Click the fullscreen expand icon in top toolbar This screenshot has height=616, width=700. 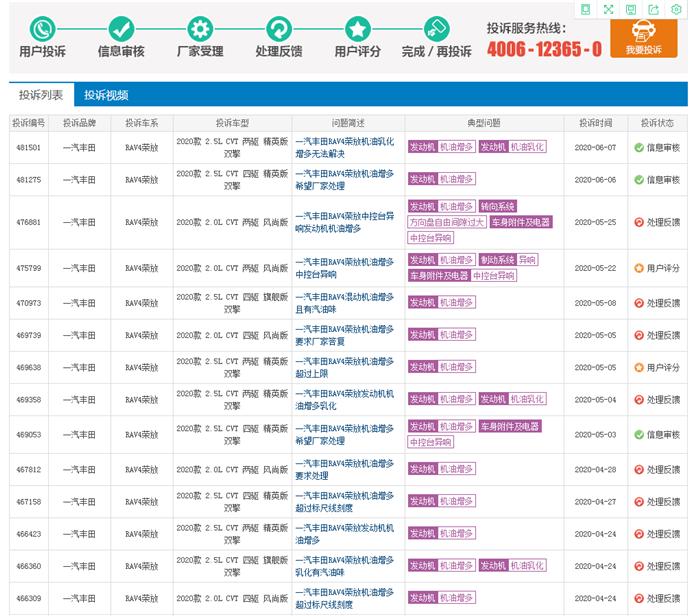pyautogui.click(x=608, y=9)
